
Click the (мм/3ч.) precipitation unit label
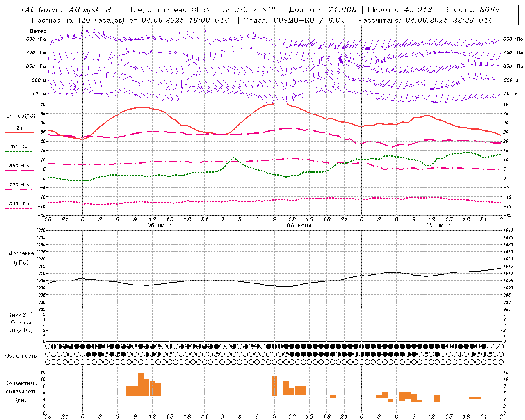click(x=21, y=315)
